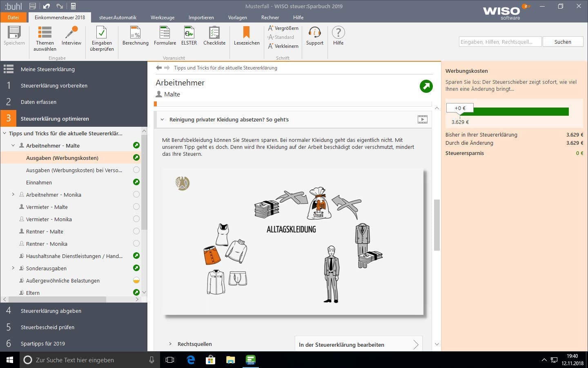
Task: Click the Speichern save icon
Action: tap(14, 33)
